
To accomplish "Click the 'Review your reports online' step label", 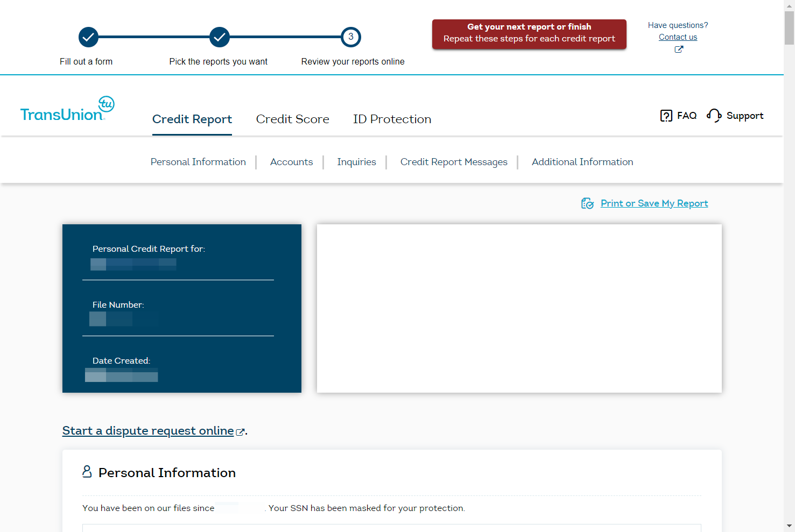I will (x=353, y=62).
